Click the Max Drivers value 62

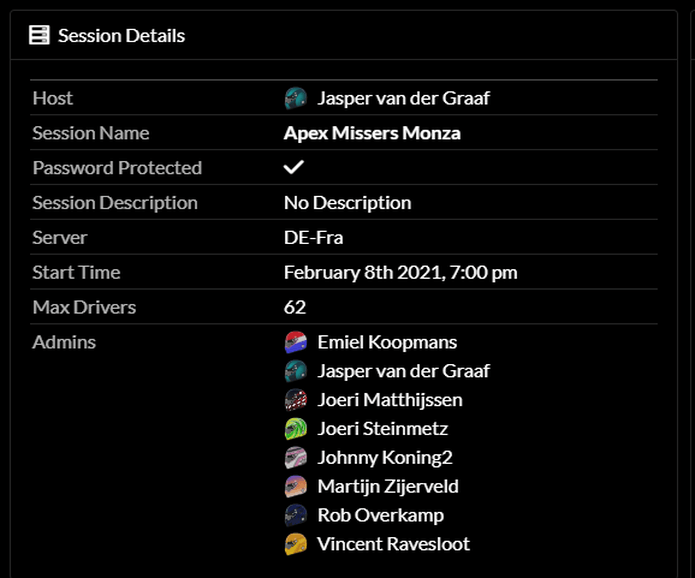[x=295, y=307]
